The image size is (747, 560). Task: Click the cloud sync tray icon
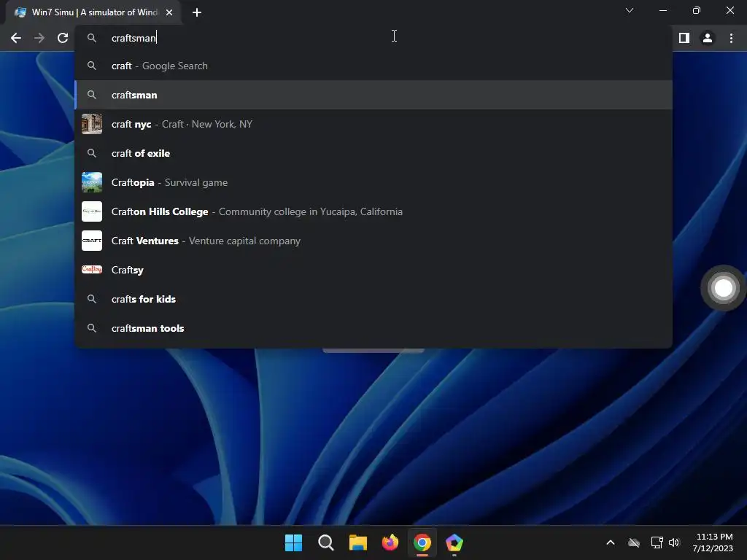click(634, 542)
